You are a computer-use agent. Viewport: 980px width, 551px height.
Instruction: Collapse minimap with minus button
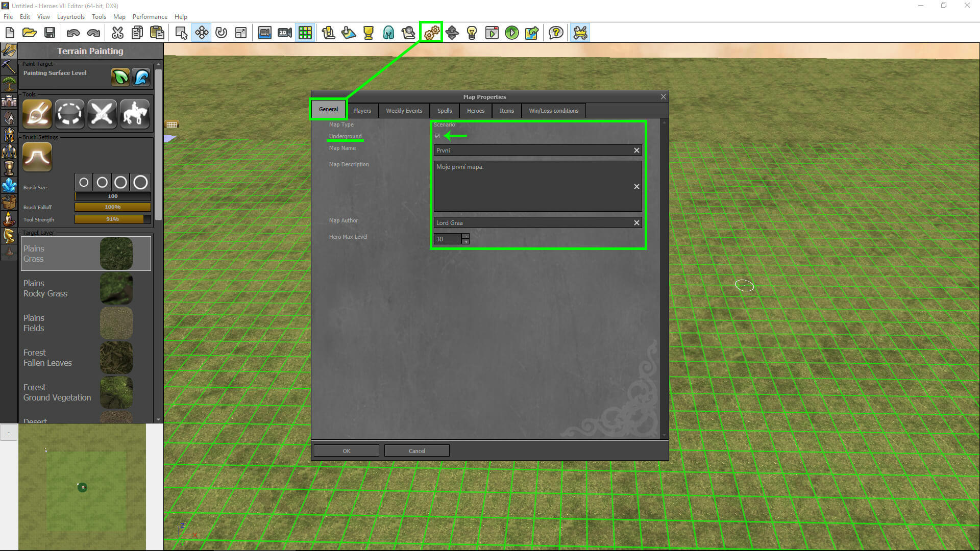click(x=9, y=433)
